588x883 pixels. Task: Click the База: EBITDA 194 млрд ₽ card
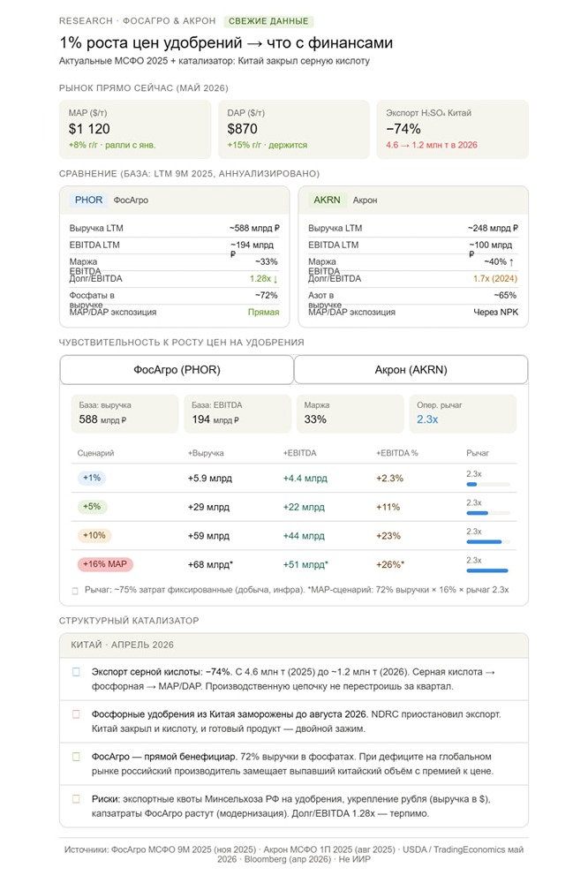[237, 413]
